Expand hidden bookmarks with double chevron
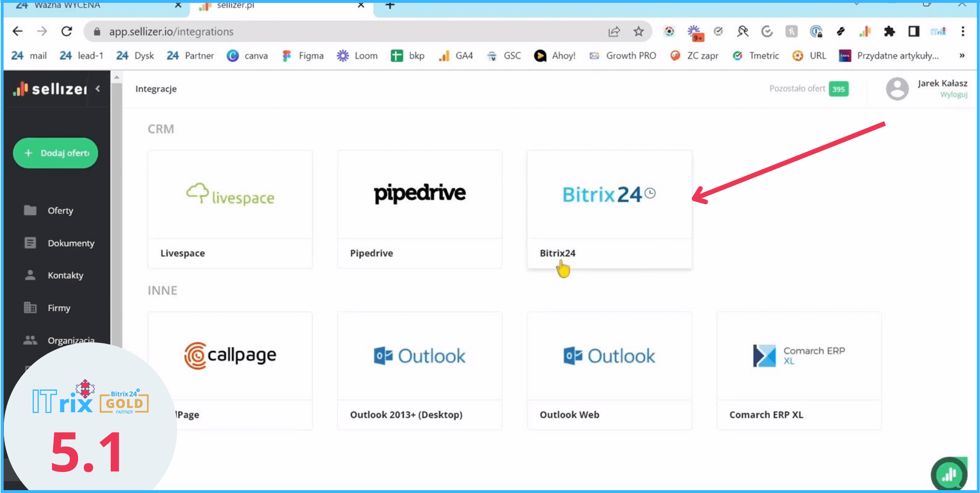The width and height of the screenshot is (980, 493). 962,55
